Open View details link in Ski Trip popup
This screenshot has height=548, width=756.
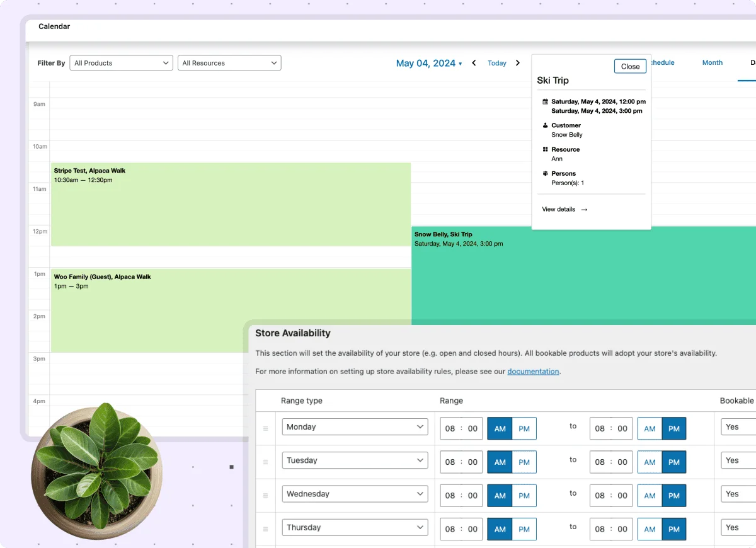tap(564, 209)
